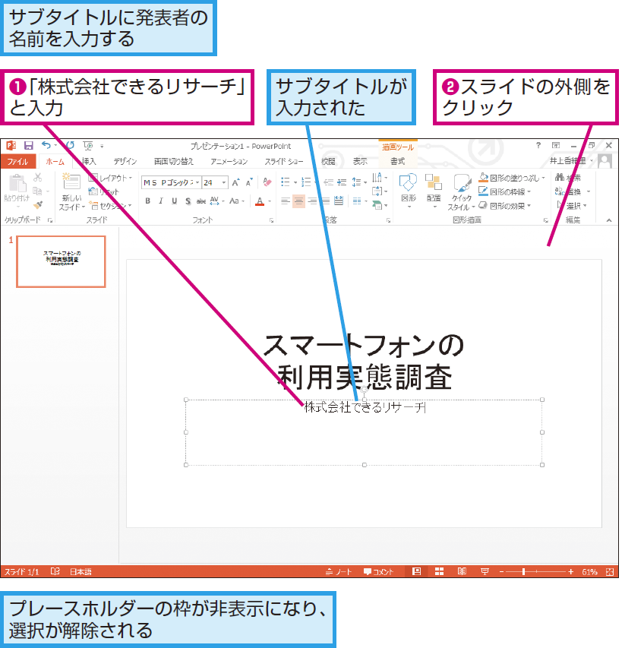
Task: Click the Undo arrow icon
Action: click(x=46, y=145)
